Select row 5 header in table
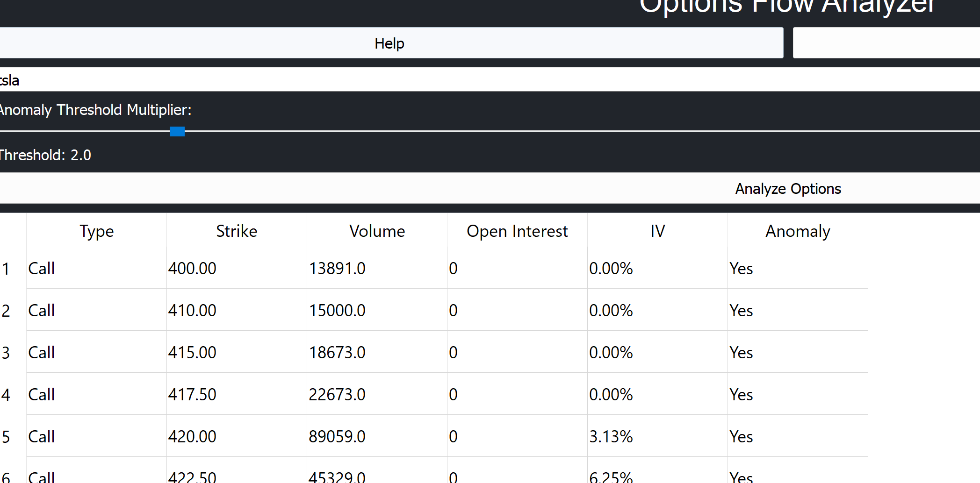This screenshot has height=483, width=980. 7,437
